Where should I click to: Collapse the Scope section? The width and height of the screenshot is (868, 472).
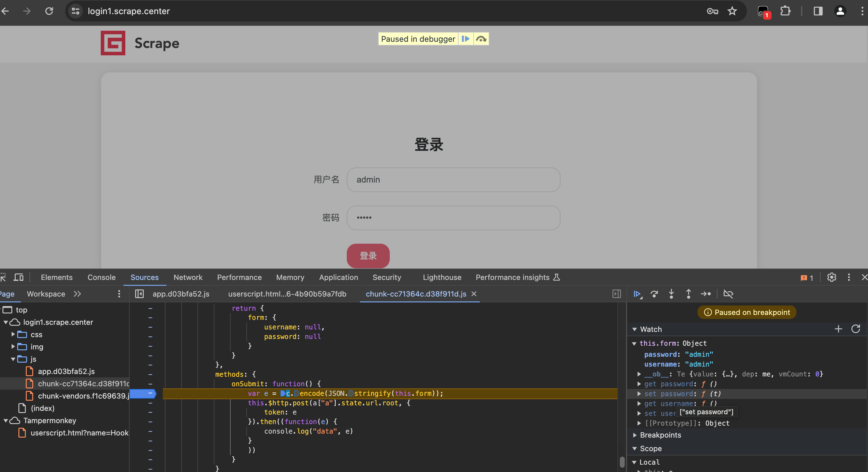[635, 449]
